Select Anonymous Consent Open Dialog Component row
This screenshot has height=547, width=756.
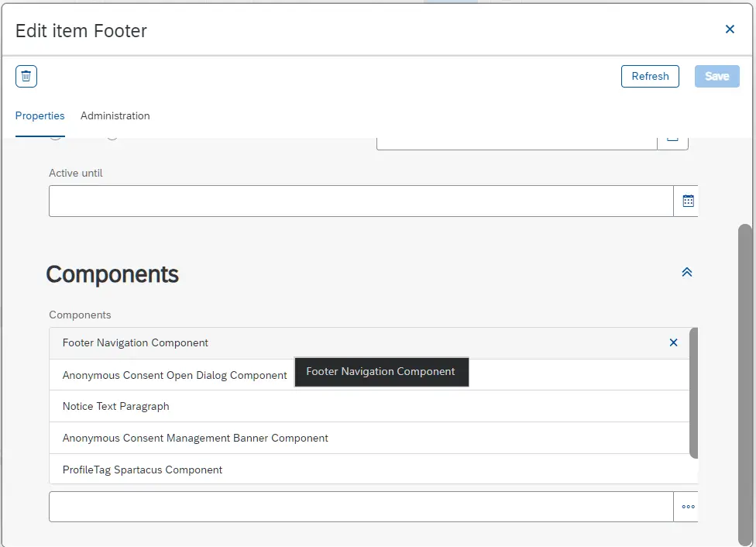click(369, 375)
